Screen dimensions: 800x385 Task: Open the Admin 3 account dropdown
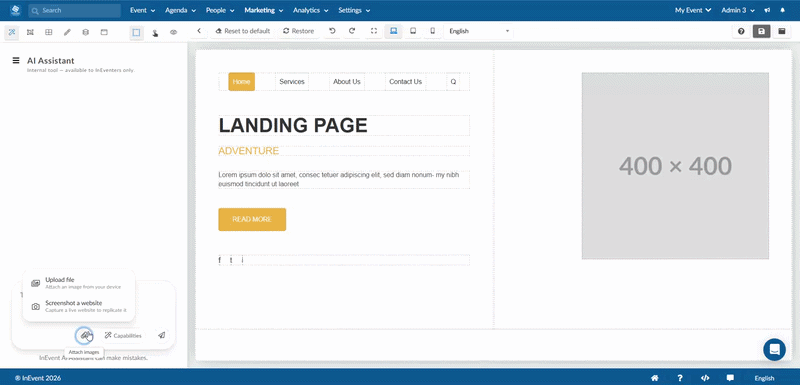point(738,10)
